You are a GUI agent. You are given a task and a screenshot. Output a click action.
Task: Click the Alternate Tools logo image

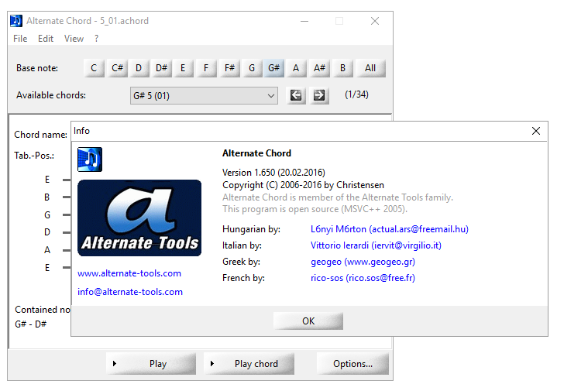[x=139, y=218]
